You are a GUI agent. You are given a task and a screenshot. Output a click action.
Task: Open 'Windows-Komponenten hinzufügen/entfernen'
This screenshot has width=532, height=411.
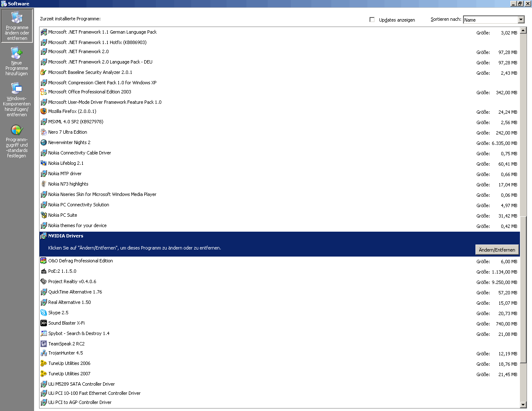tap(17, 100)
